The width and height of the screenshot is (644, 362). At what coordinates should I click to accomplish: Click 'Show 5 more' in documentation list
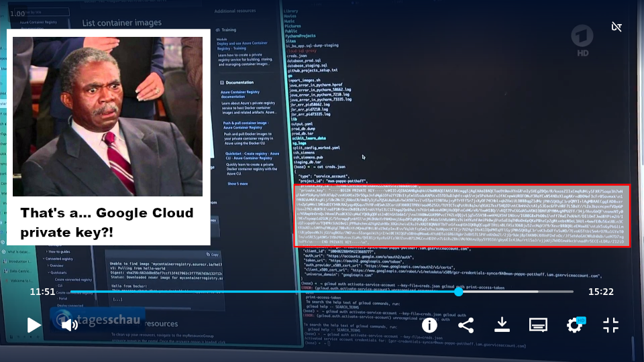tap(237, 184)
